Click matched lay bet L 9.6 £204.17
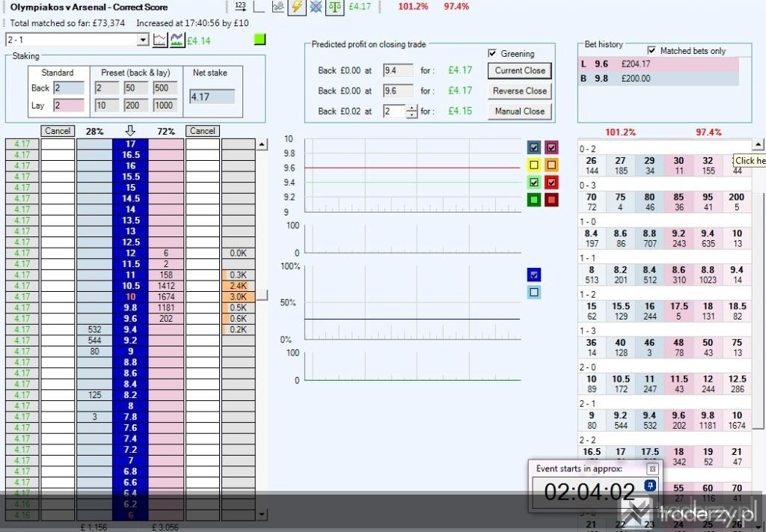Image resolution: width=766 pixels, height=532 pixels. click(x=658, y=64)
